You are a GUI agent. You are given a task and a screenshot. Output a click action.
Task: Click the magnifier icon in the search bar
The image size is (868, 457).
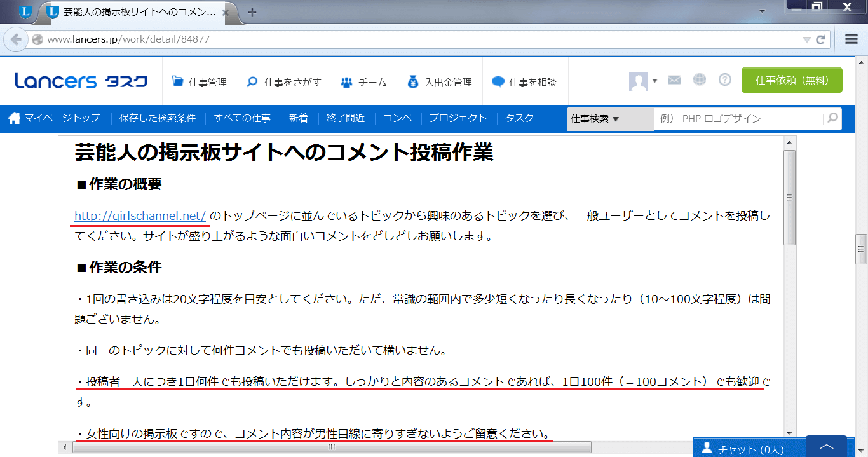[x=832, y=119]
